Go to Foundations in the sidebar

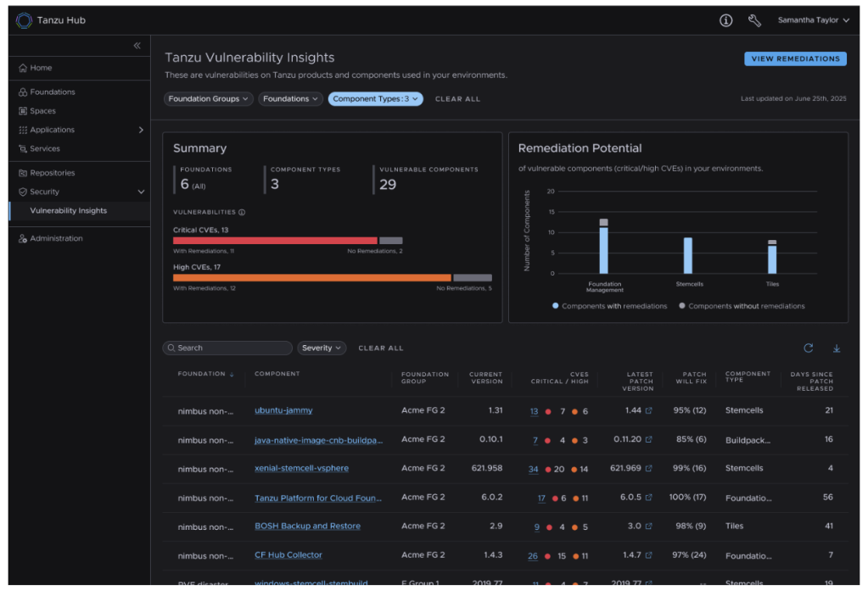click(53, 92)
